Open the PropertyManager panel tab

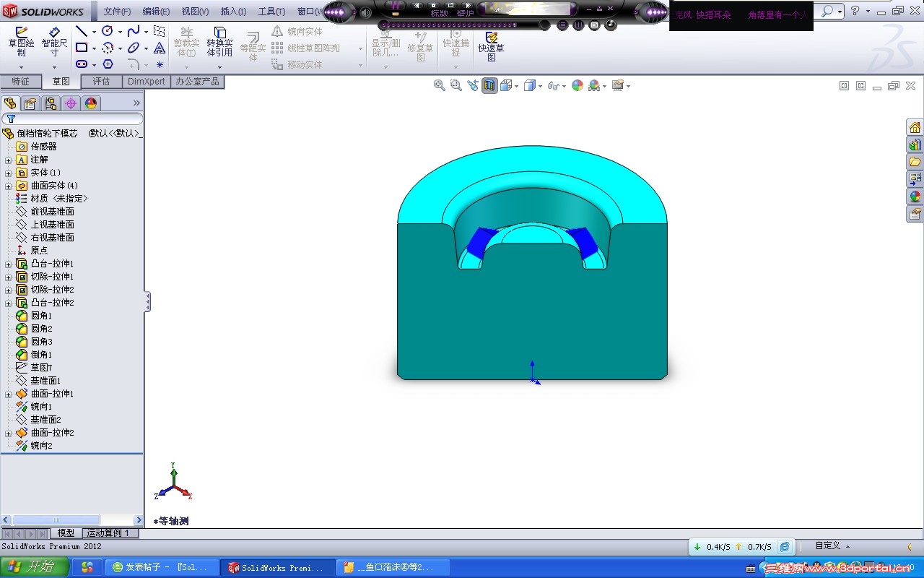30,103
